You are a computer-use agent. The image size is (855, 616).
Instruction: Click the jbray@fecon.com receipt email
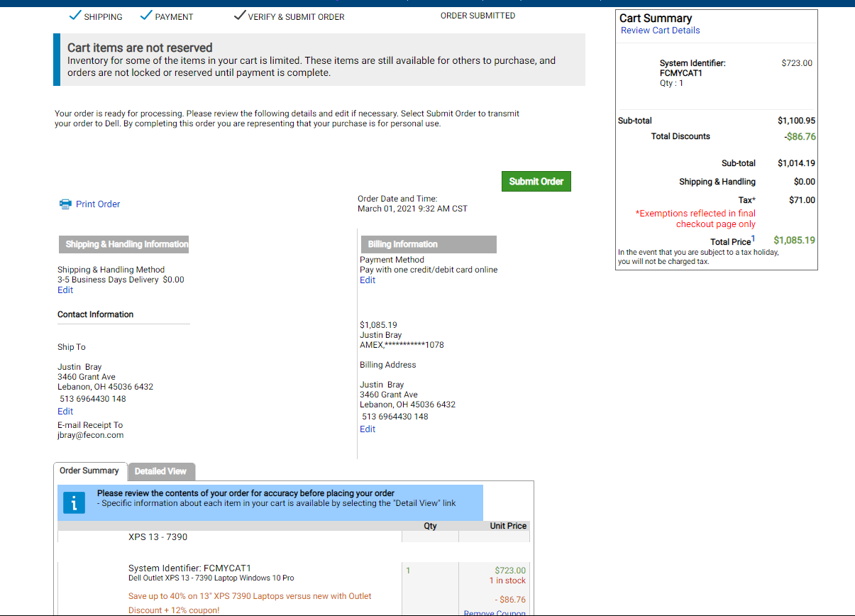coord(90,436)
